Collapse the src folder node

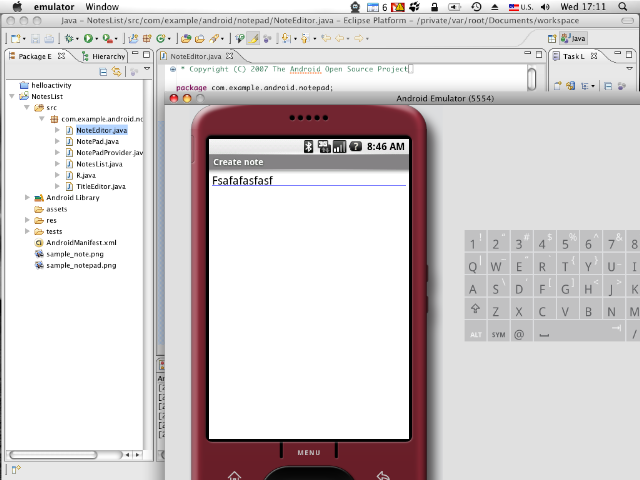point(27,107)
